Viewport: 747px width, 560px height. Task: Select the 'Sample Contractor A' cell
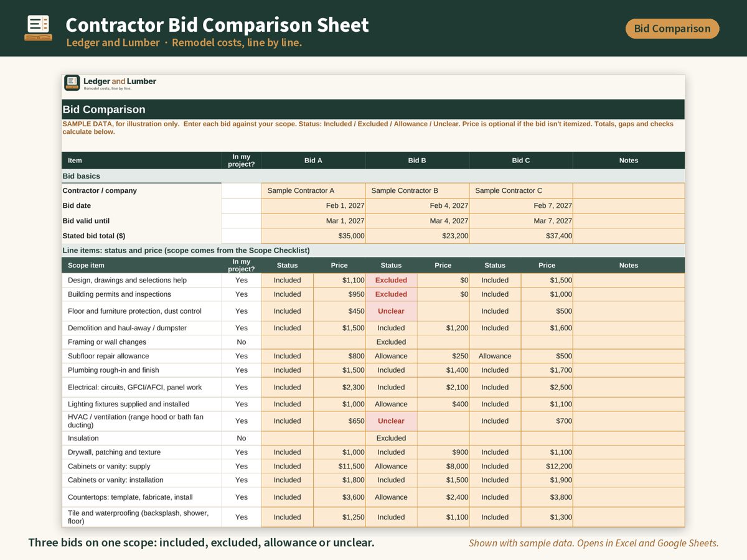[313, 190]
